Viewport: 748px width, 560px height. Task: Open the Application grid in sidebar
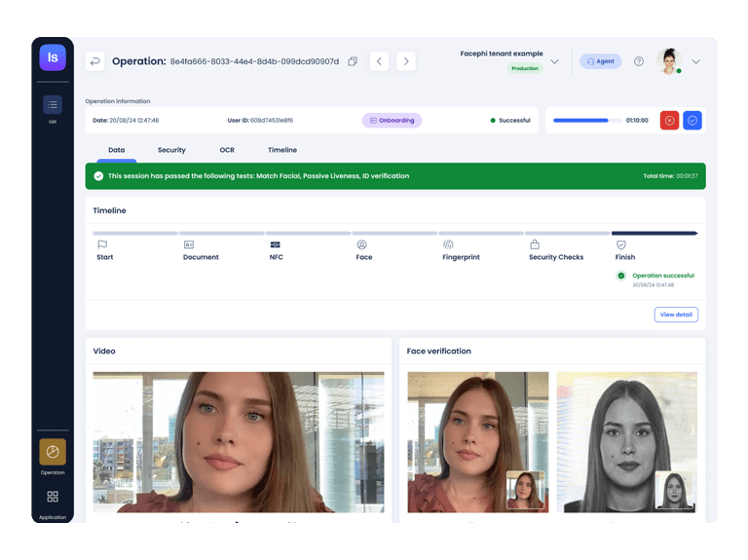(x=53, y=498)
